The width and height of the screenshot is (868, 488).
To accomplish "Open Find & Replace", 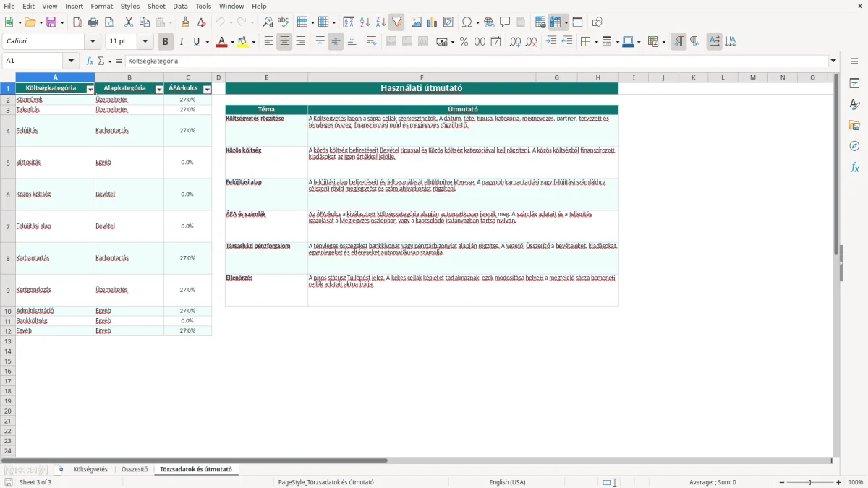I will (268, 22).
